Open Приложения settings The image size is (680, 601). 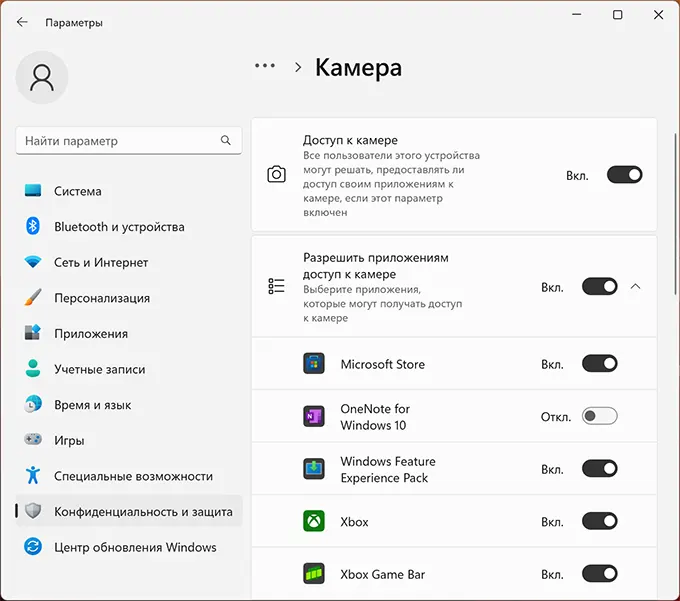click(129, 333)
